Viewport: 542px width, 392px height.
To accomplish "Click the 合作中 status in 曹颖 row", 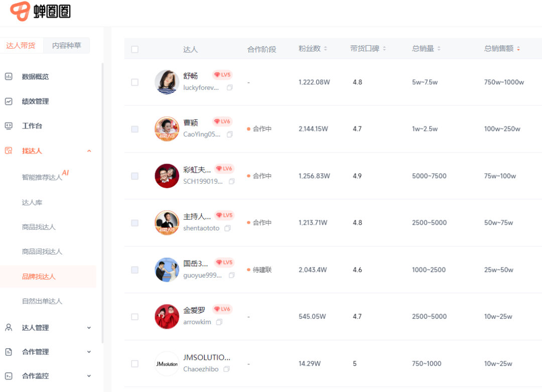I will click(x=259, y=129).
